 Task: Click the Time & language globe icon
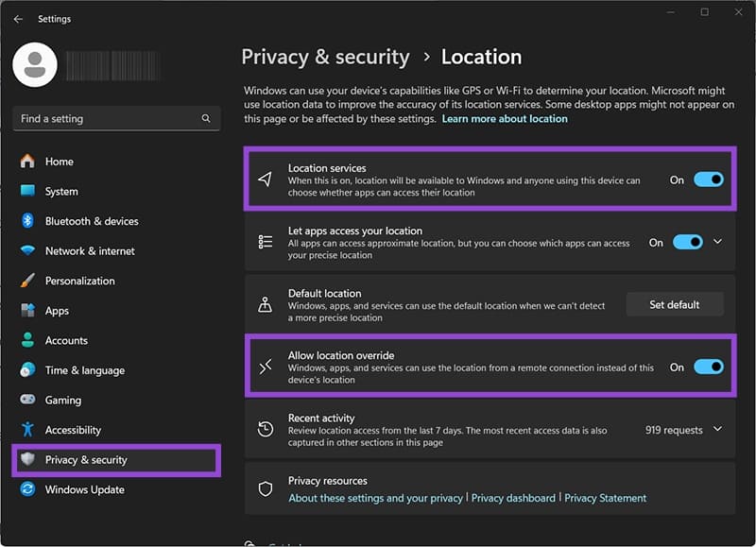point(27,370)
